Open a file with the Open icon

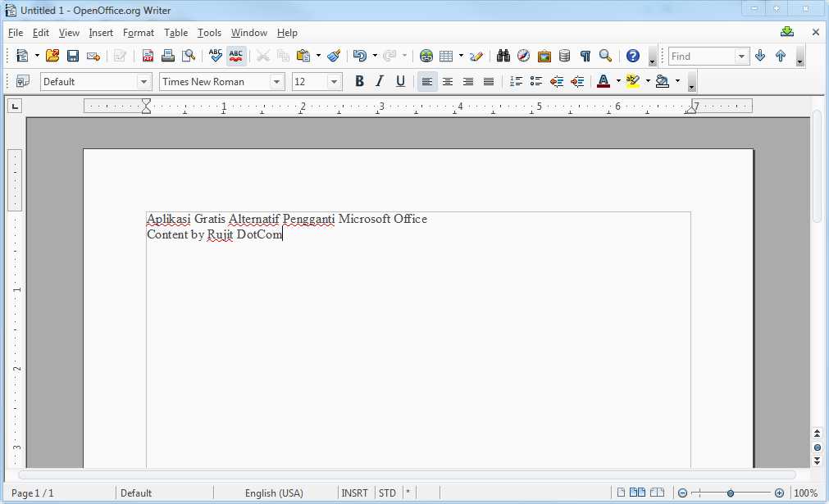[x=52, y=56]
